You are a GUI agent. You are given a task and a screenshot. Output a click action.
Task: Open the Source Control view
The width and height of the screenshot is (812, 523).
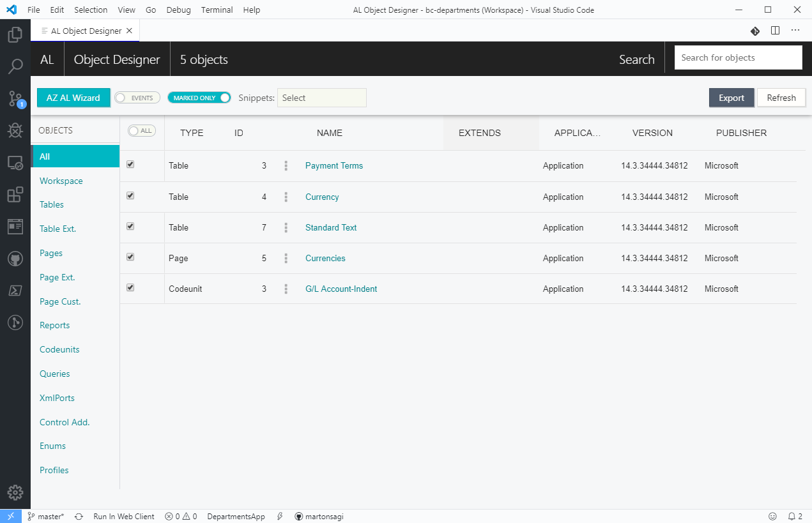coord(15,98)
